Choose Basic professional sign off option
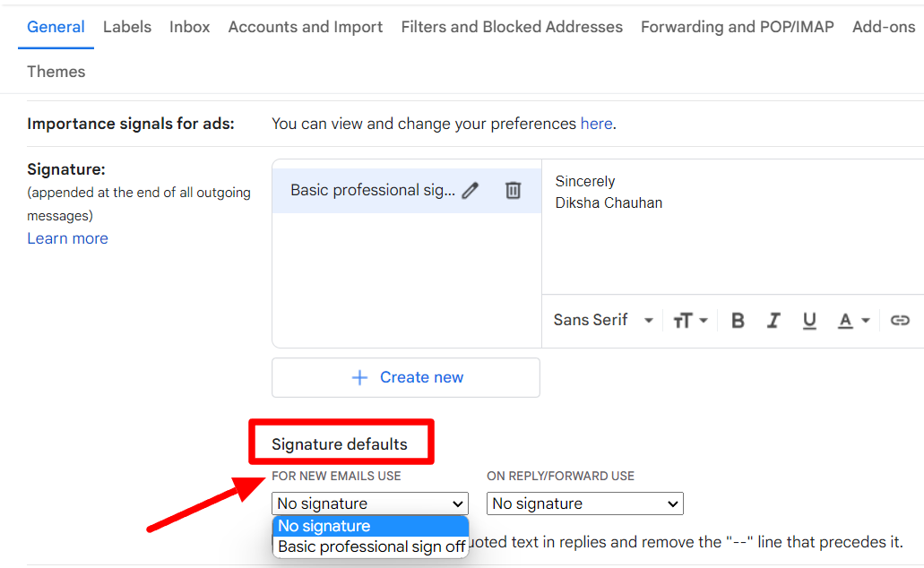 (371, 546)
